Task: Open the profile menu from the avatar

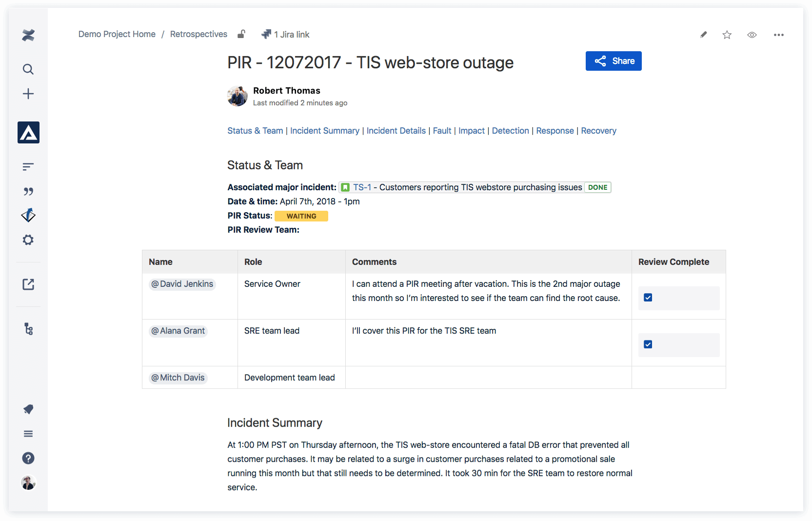Action: pyautogui.click(x=28, y=483)
